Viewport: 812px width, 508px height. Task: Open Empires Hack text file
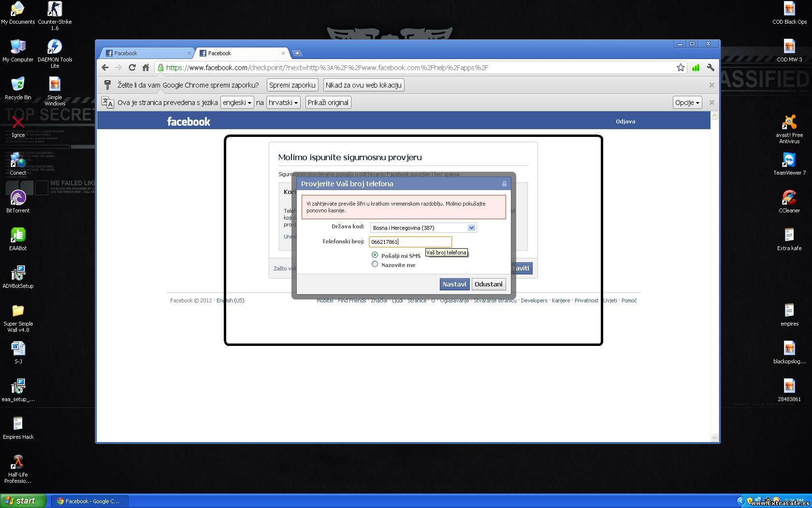pos(18,428)
